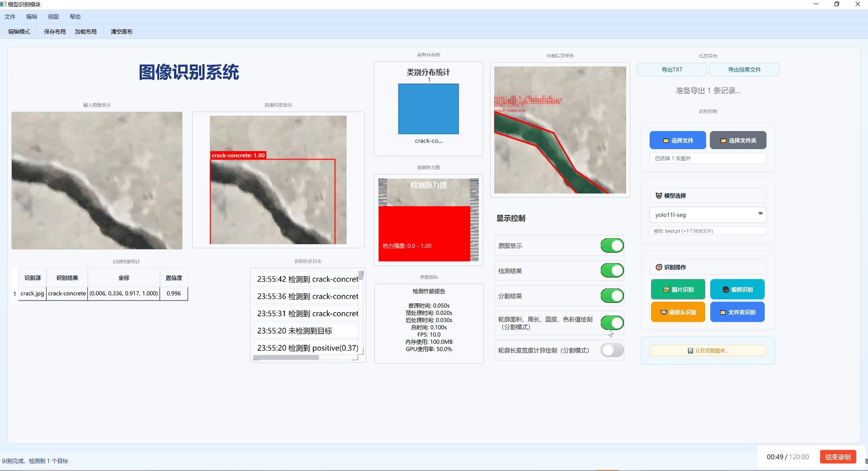Click 保存布局 toolbar item
The width and height of the screenshot is (868, 471).
(x=55, y=32)
